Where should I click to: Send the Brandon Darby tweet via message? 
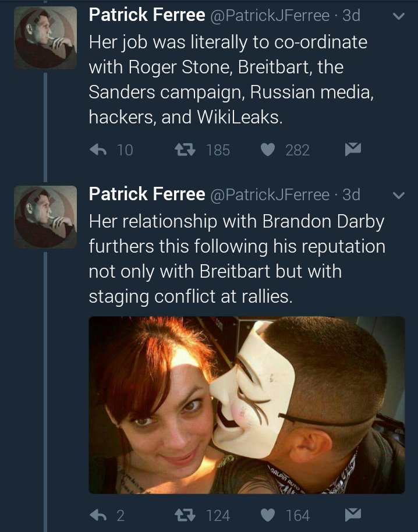tap(353, 515)
